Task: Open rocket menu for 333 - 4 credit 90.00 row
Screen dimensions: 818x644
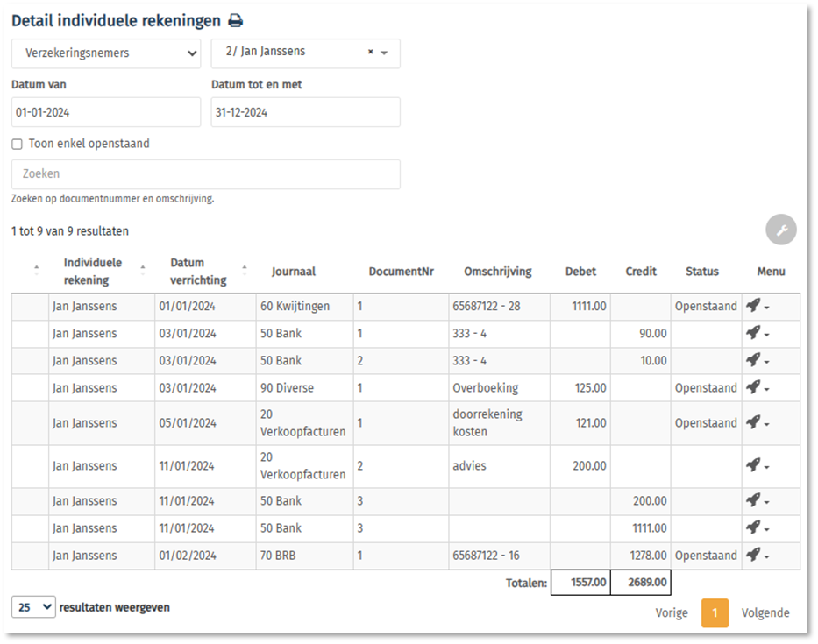Action: [757, 333]
